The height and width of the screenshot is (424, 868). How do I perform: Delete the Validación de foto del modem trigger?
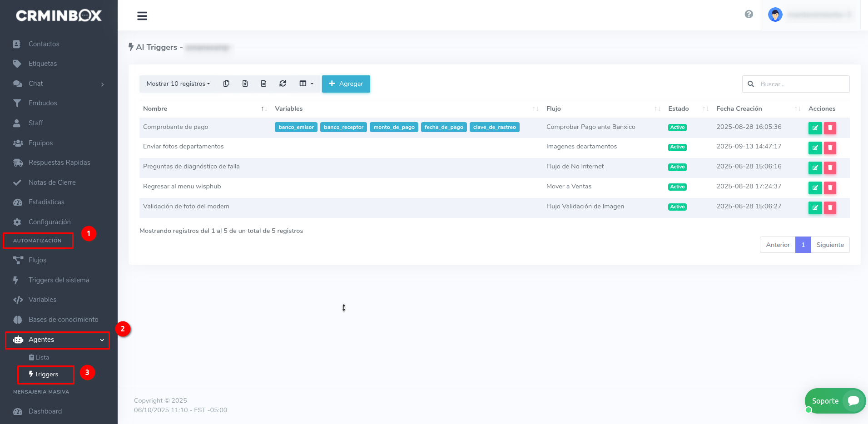click(x=830, y=208)
